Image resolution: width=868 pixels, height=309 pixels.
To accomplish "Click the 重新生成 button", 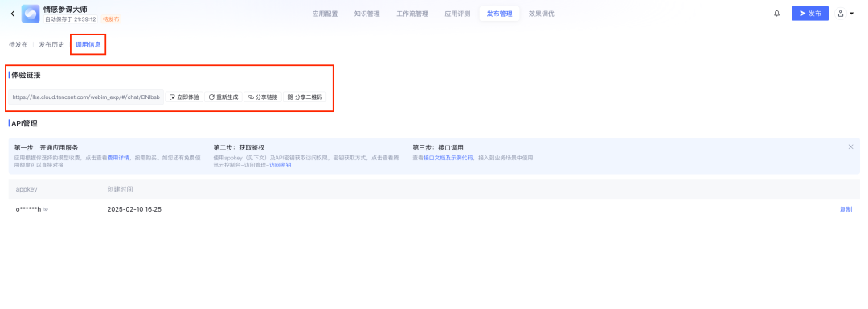I will [x=223, y=97].
